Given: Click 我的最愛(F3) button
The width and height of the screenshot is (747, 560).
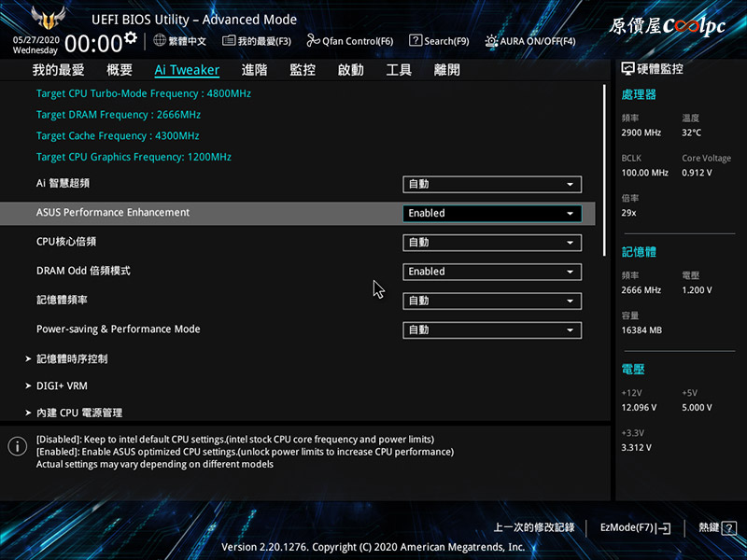Looking at the screenshot, I should 257,41.
